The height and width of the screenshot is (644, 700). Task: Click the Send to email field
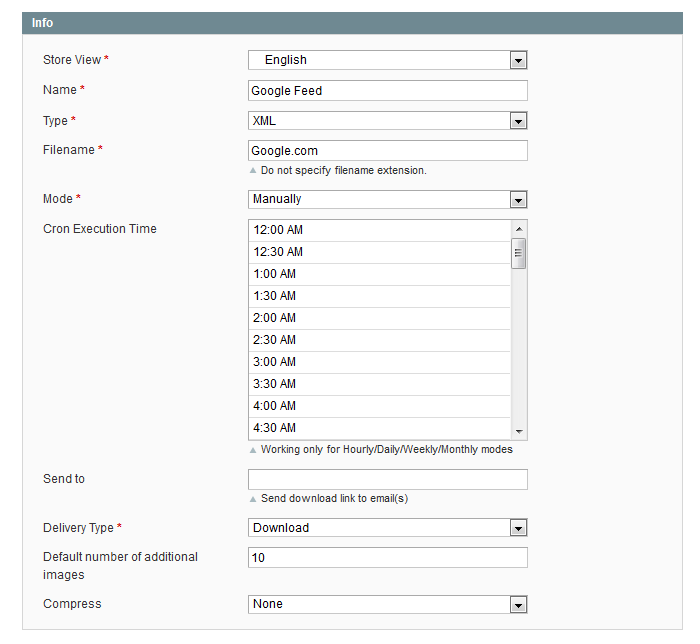coord(387,480)
